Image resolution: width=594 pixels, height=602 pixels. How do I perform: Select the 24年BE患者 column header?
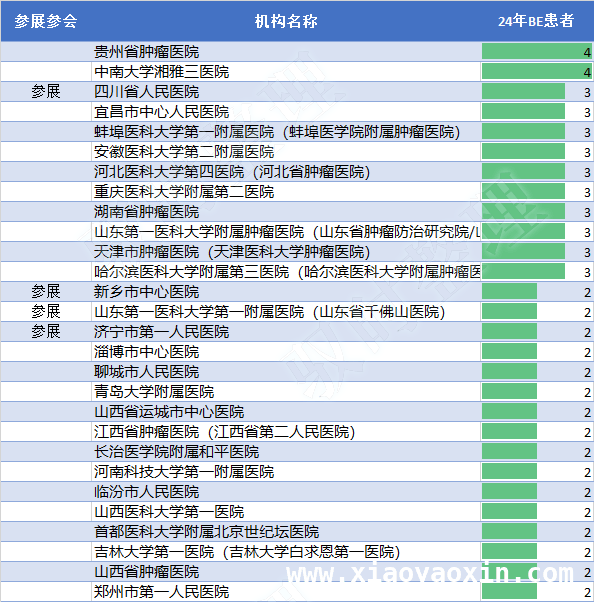pos(536,21)
